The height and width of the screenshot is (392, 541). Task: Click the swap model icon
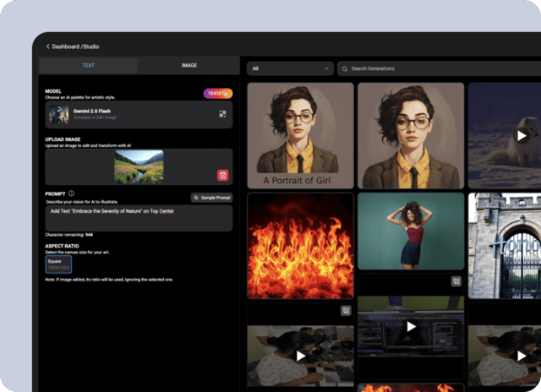tap(222, 114)
